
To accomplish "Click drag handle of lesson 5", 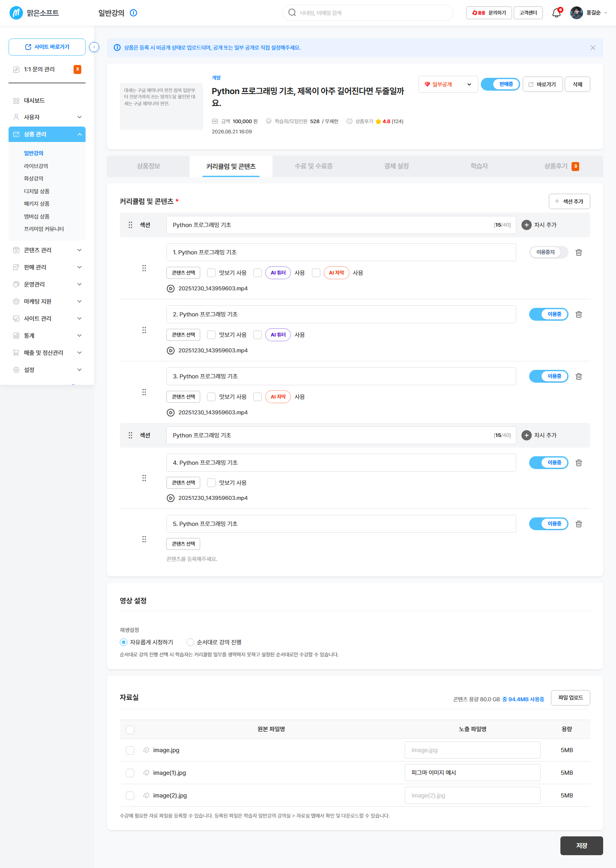I will pos(144,539).
